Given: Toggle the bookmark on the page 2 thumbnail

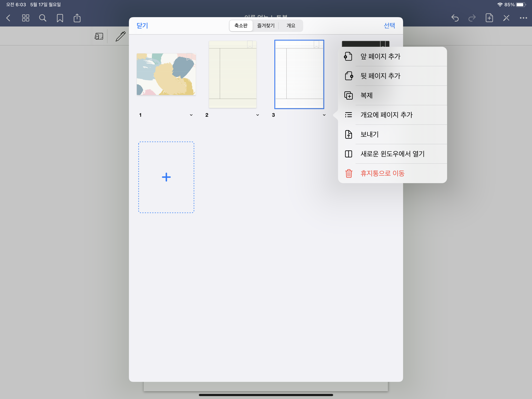Looking at the screenshot, I should pyautogui.click(x=250, y=44).
